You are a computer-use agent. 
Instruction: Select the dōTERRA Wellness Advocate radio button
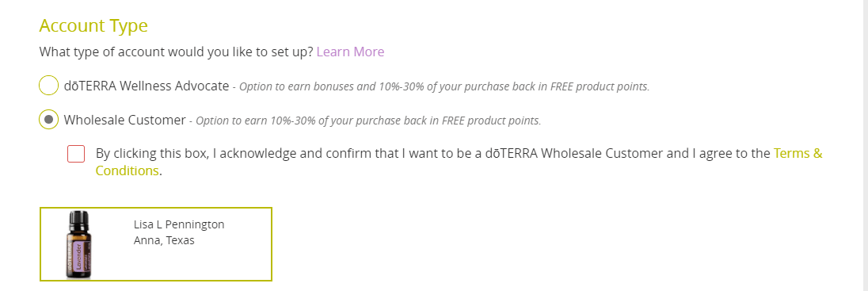(x=49, y=86)
